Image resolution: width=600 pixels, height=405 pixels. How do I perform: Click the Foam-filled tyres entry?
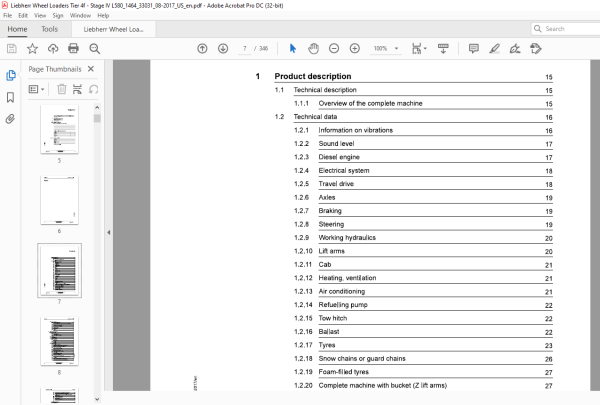point(344,372)
